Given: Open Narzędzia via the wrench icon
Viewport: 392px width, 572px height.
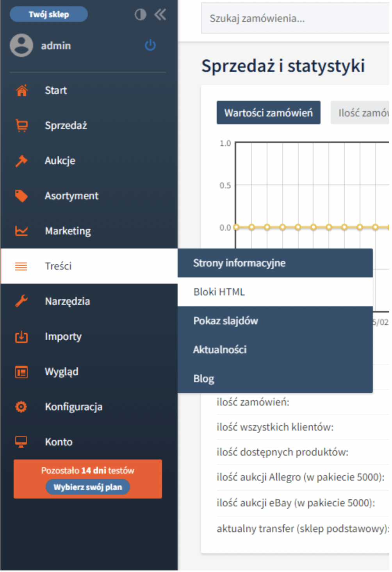Looking at the screenshot, I should [21, 301].
